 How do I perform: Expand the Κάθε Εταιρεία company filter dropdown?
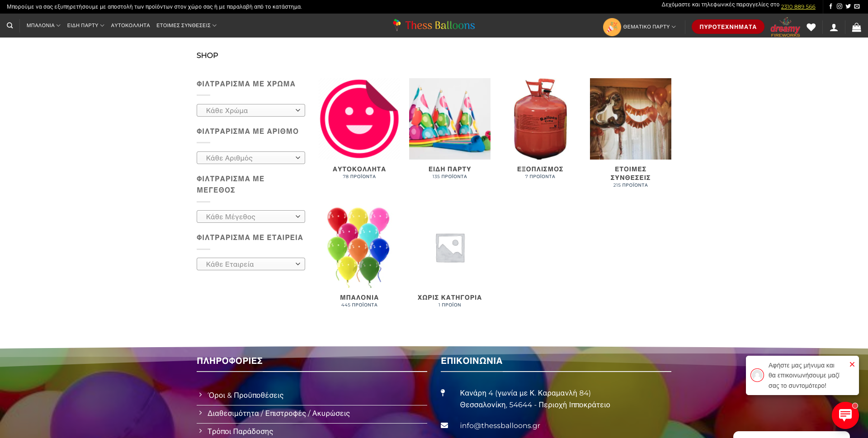[x=250, y=264]
